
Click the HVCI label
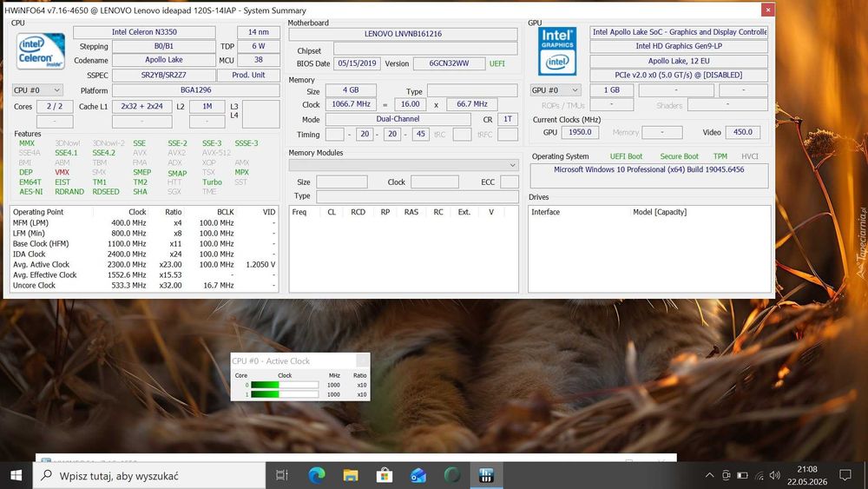click(x=750, y=156)
